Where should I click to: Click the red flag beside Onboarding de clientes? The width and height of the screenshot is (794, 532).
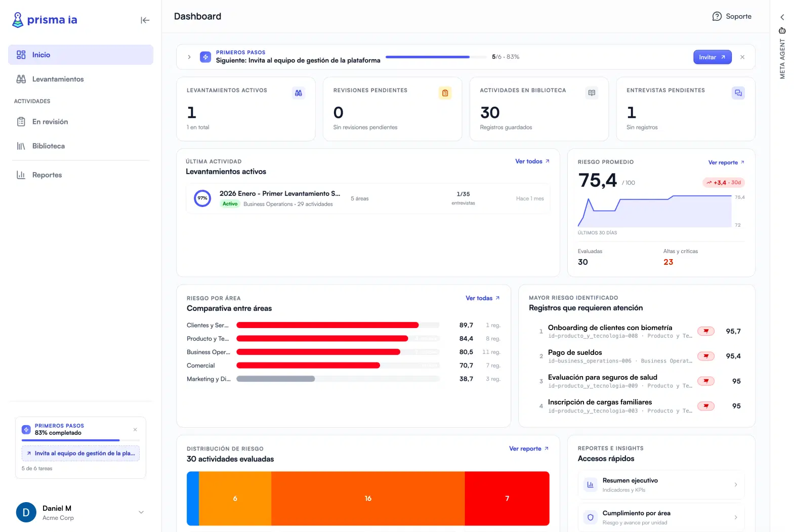706,331
